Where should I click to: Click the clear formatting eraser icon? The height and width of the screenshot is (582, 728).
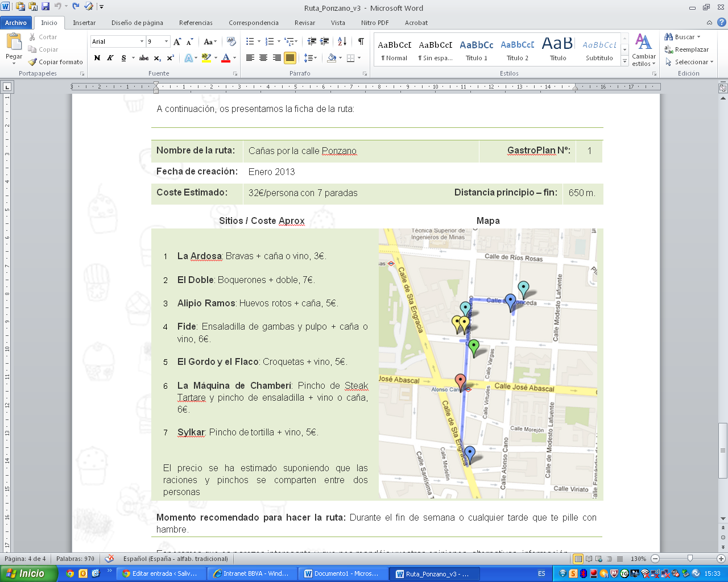coord(231,41)
